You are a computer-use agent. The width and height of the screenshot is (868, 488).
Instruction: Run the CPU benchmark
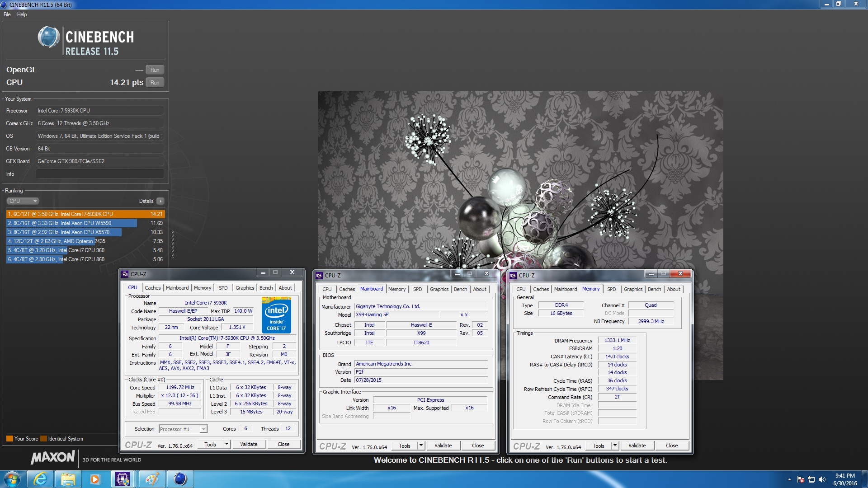pyautogui.click(x=155, y=83)
